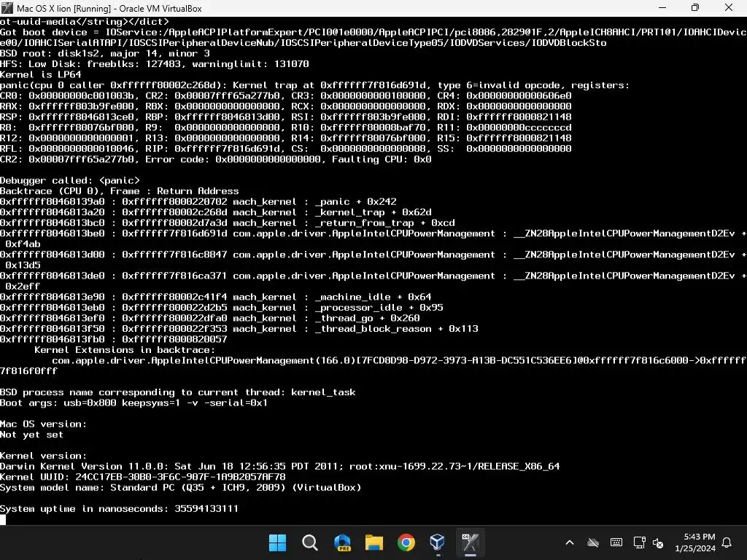The height and width of the screenshot is (560, 747).
Task: Click 'BSD root: disk1s2, major 14, minor 3'
Action: point(105,53)
